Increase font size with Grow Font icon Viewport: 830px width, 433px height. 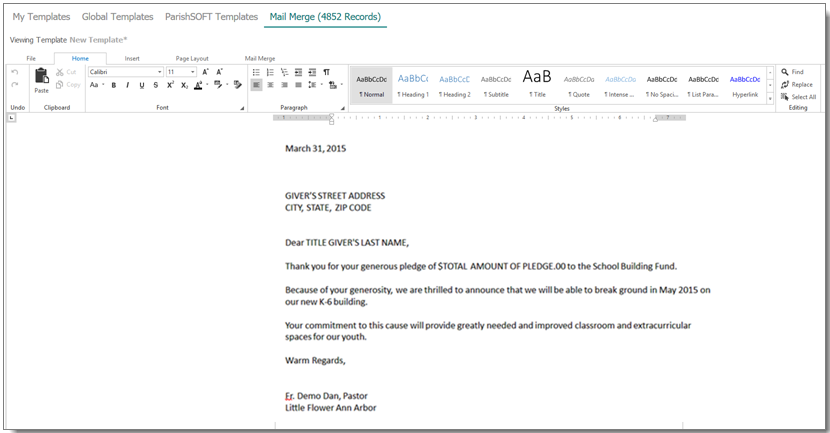pos(205,72)
